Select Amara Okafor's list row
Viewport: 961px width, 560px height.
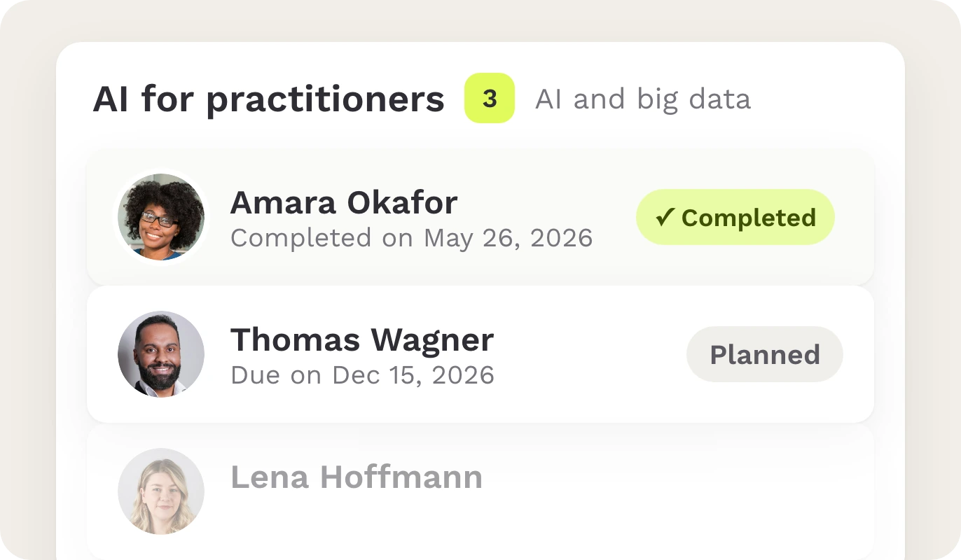pos(480,217)
